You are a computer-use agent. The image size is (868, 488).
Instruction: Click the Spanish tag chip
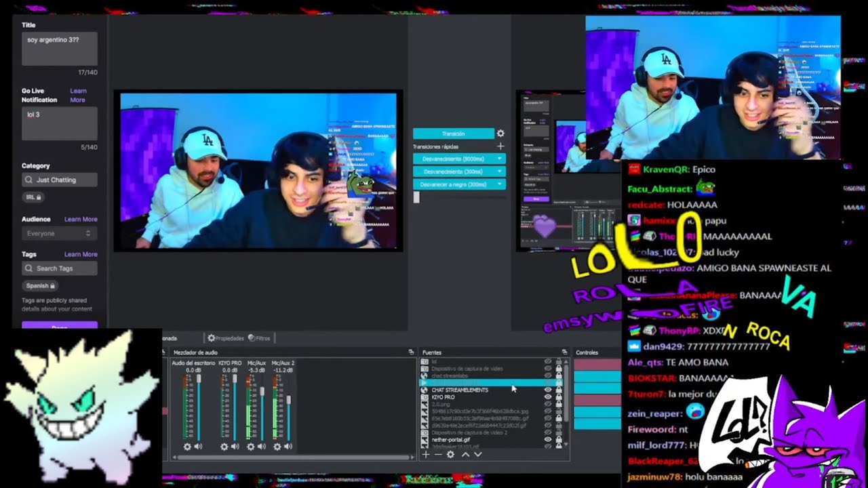tap(41, 285)
